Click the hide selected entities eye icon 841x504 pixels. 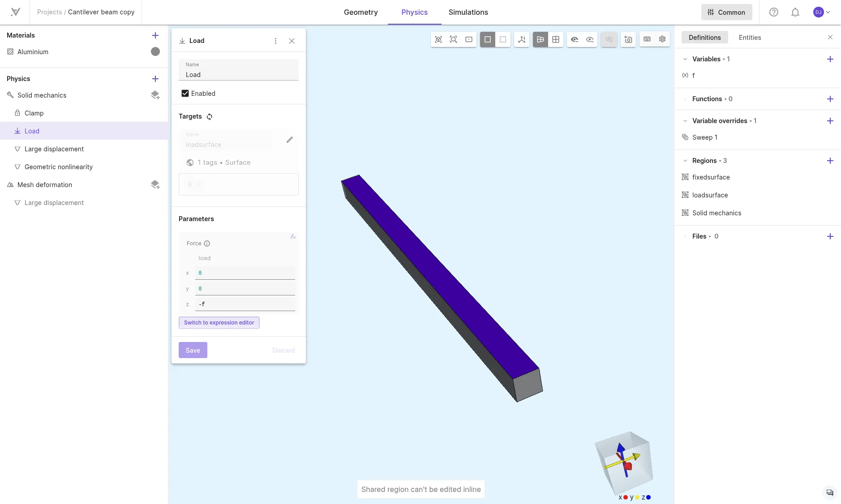pyautogui.click(x=575, y=39)
